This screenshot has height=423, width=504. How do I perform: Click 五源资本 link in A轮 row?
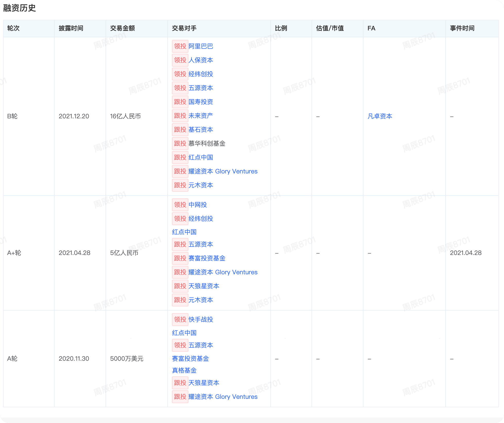201,345
